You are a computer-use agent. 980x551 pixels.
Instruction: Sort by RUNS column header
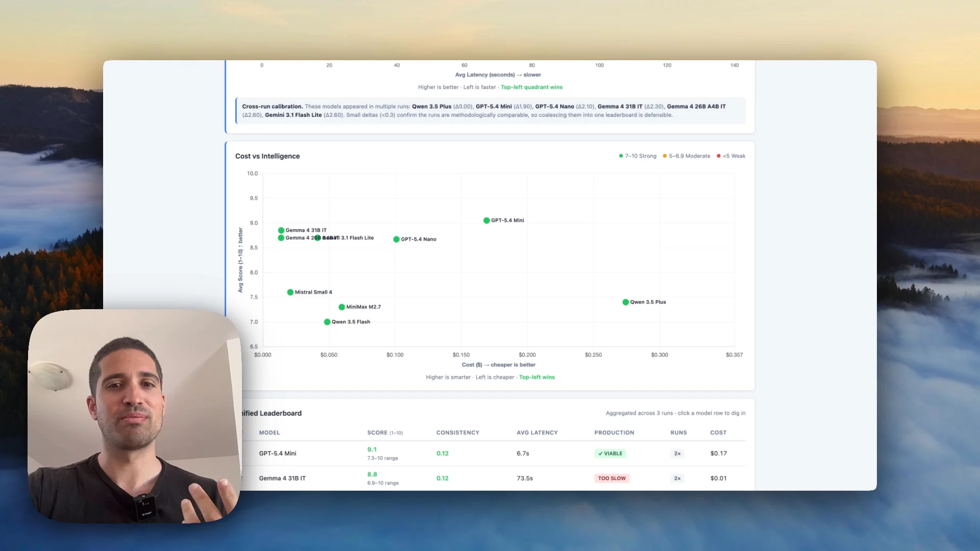pos(678,433)
